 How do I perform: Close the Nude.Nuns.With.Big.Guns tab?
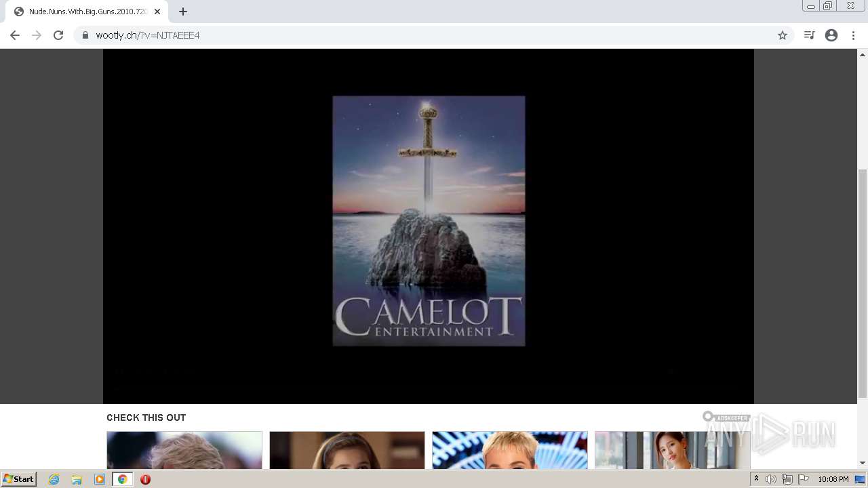157,12
